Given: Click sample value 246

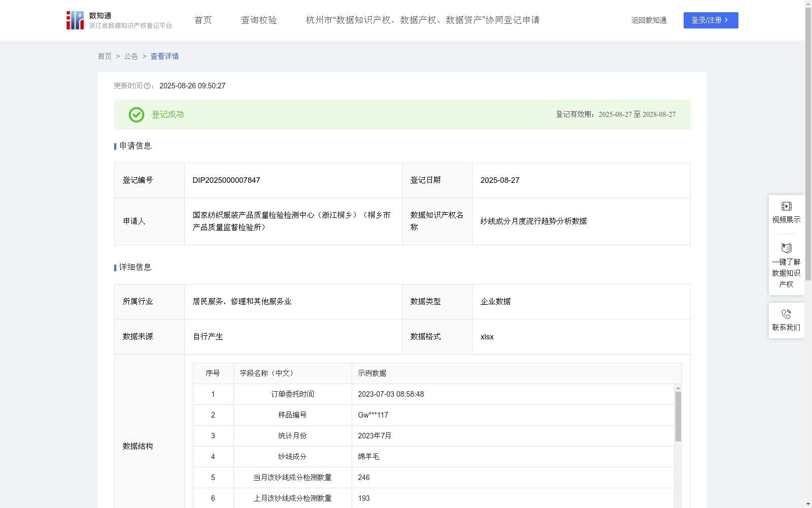Looking at the screenshot, I should tap(364, 478).
